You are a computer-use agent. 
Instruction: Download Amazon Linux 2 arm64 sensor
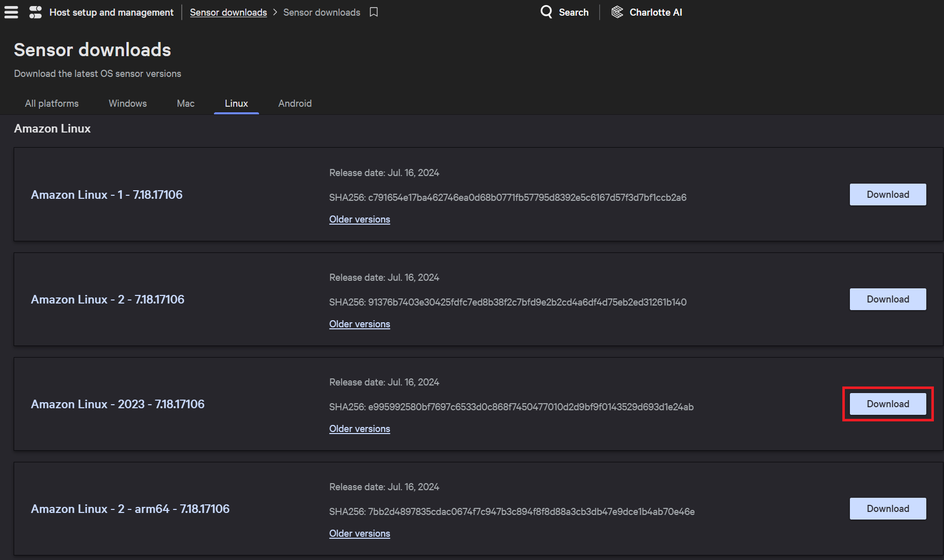point(888,509)
